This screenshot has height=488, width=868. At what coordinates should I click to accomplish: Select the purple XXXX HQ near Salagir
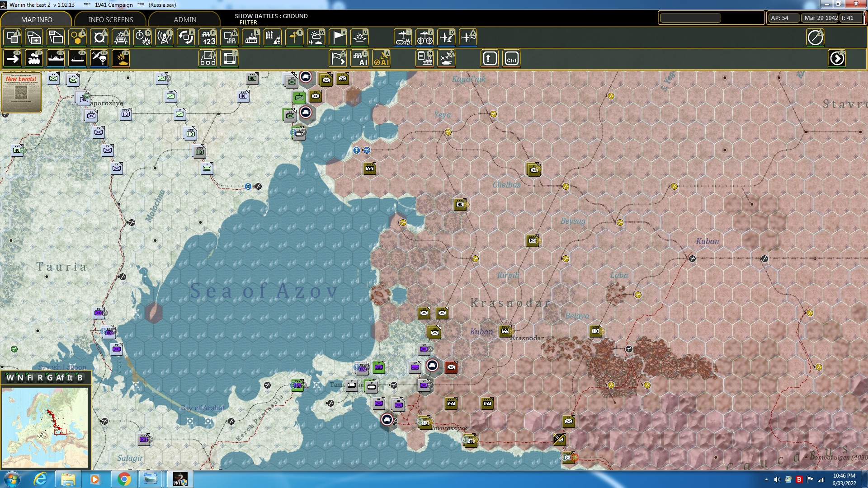(x=144, y=439)
